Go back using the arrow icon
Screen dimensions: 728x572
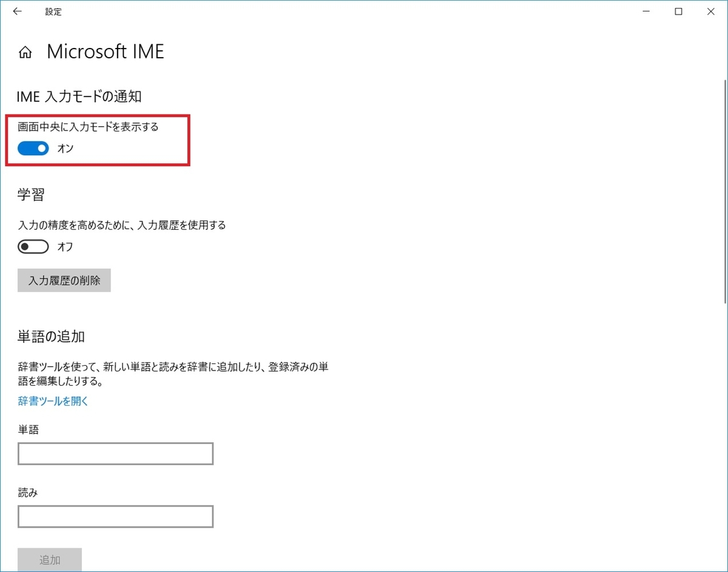(x=18, y=12)
